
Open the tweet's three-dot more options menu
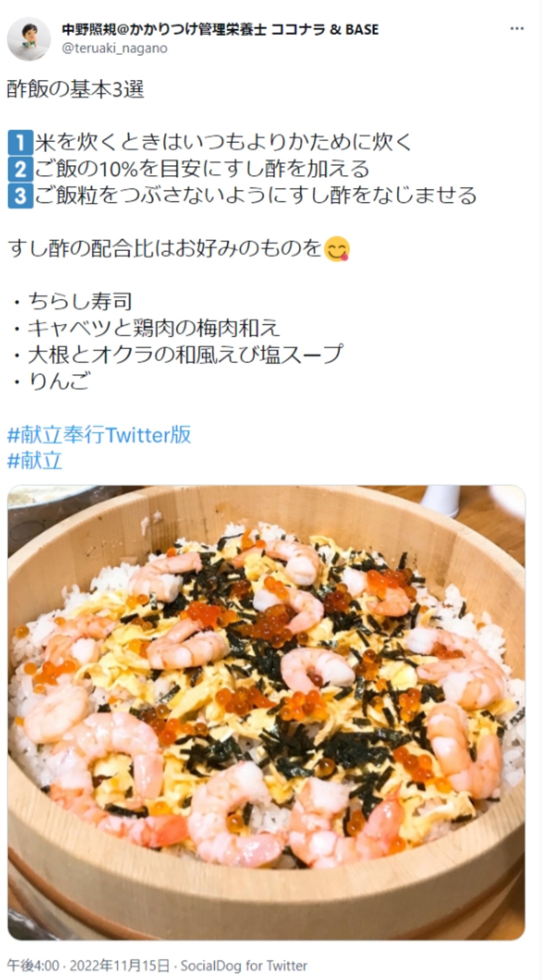pos(517,29)
